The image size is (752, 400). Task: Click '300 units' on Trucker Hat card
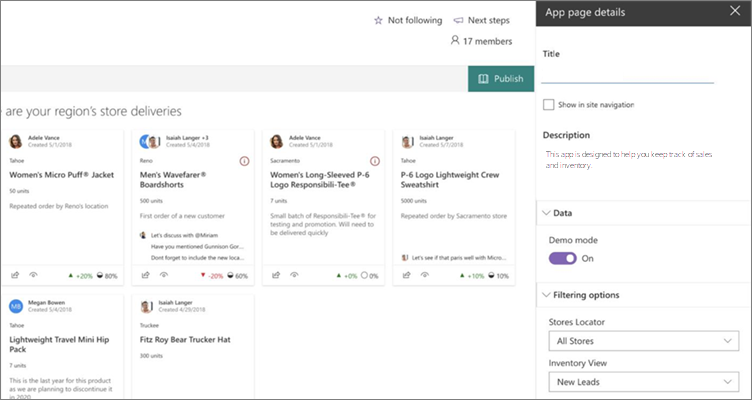pos(151,356)
